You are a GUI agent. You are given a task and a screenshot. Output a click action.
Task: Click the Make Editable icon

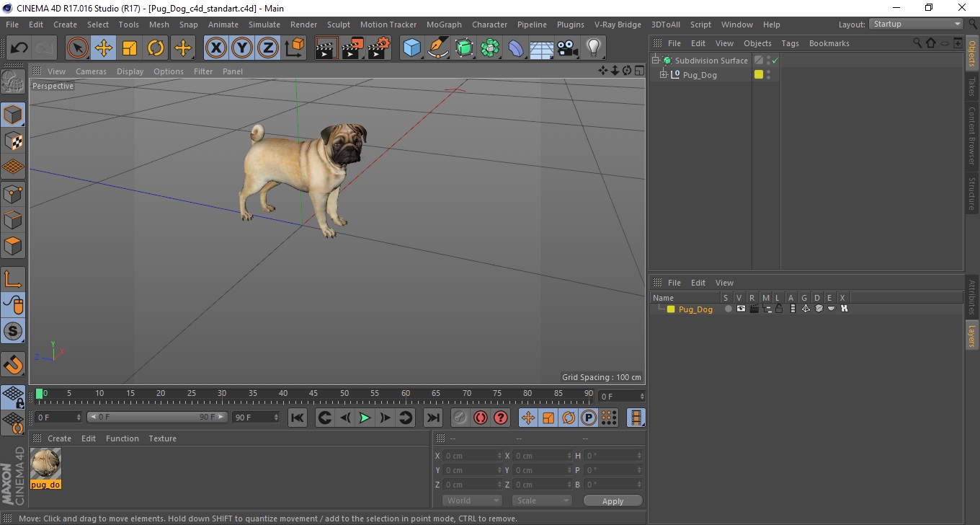(13, 81)
